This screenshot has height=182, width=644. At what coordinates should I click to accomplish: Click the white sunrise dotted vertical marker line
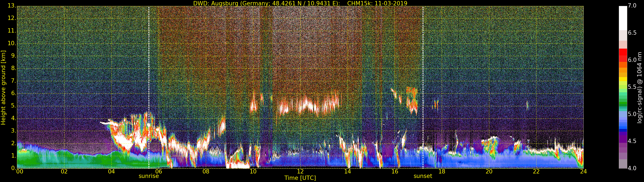(149, 87)
